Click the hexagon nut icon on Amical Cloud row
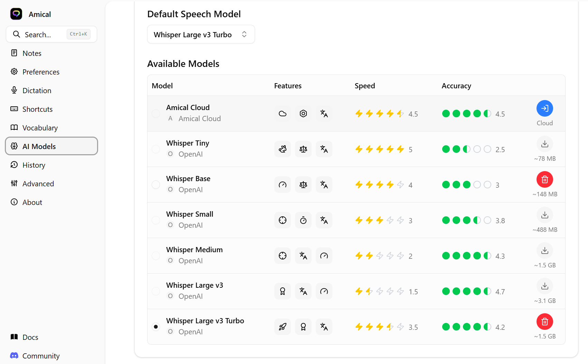The width and height of the screenshot is (588, 364). pyautogui.click(x=303, y=113)
